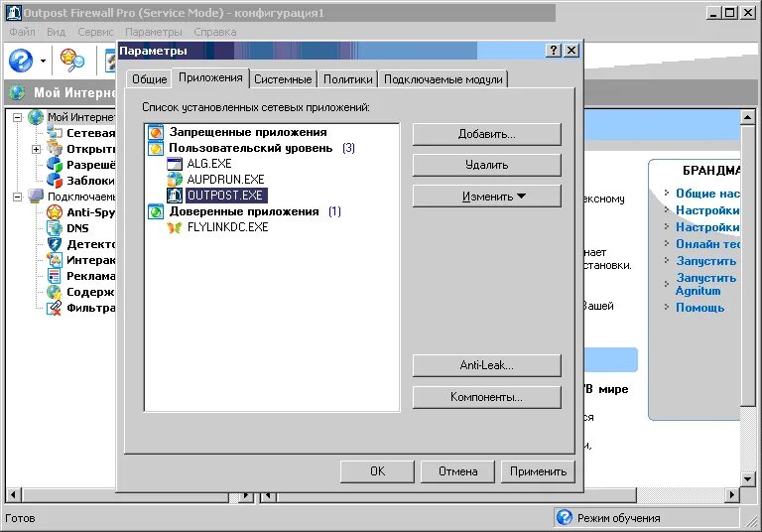Select FLYLINKDC.EXE in the applications list

coord(227,227)
